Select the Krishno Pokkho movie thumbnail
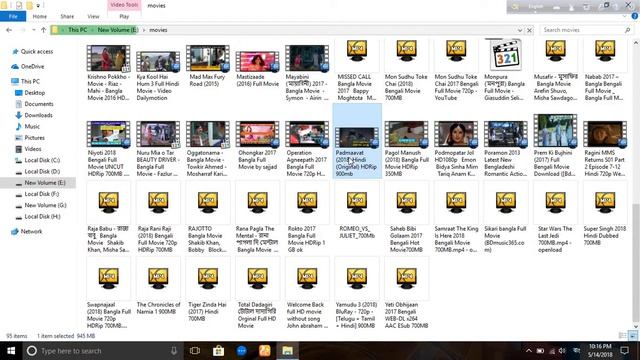This screenshot has width=640, height=360. (108, 58)
